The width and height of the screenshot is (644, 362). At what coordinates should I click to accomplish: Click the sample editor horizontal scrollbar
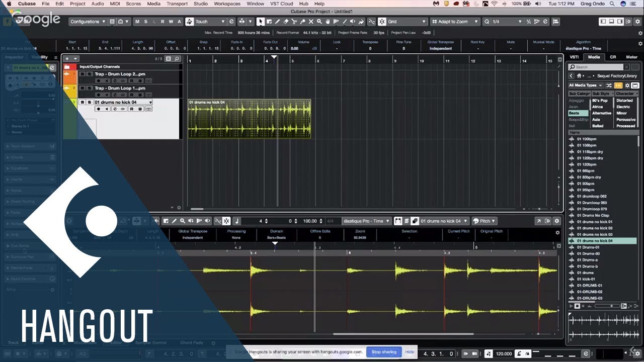click(x=403, y=334)
